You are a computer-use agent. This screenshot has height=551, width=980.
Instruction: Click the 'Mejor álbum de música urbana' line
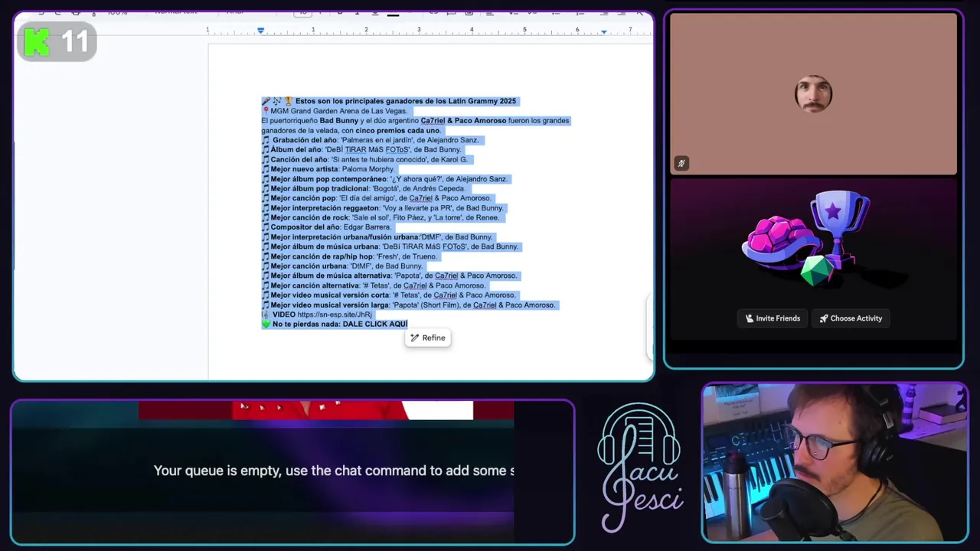click(390, 246)
